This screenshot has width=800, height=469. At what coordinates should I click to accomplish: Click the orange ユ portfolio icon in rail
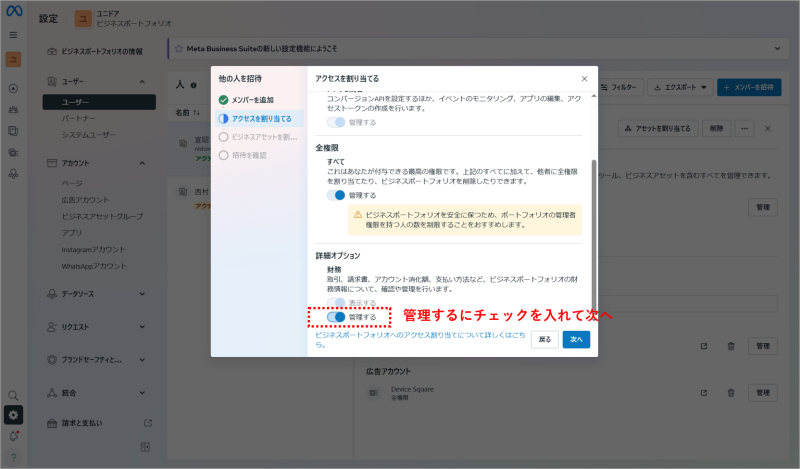click(13, 59)
